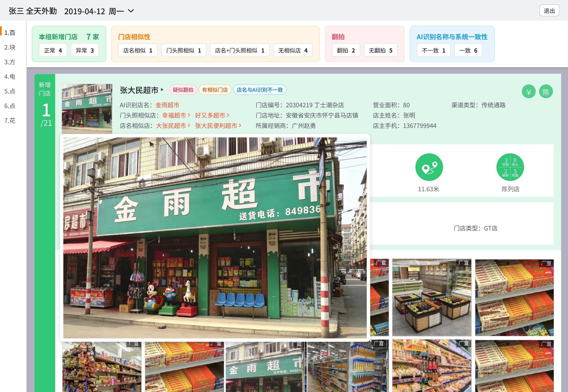Click the green 陈 circle icon
This screenshot has width=568, height=392.
pyautogui.click(x=546, y=92)
